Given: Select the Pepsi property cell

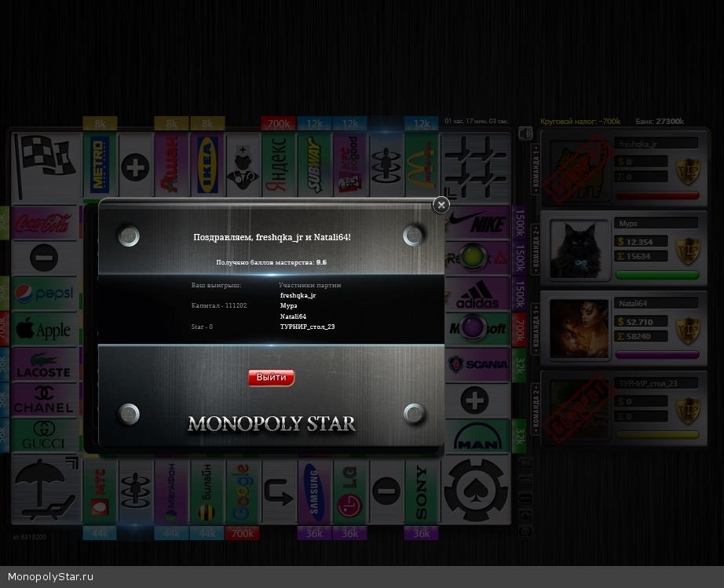Looking at the screenshot, I should [44, 294].
